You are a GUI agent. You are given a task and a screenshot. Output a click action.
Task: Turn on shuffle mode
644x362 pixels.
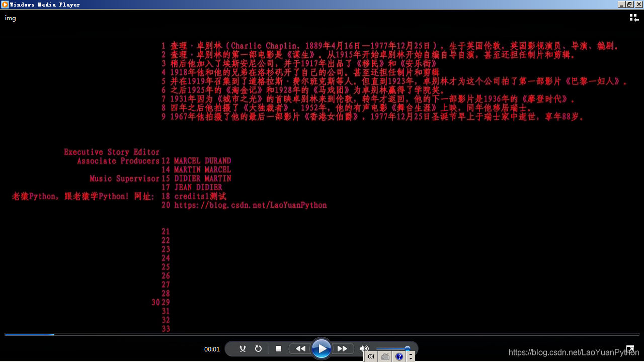[x=243, y=348]
